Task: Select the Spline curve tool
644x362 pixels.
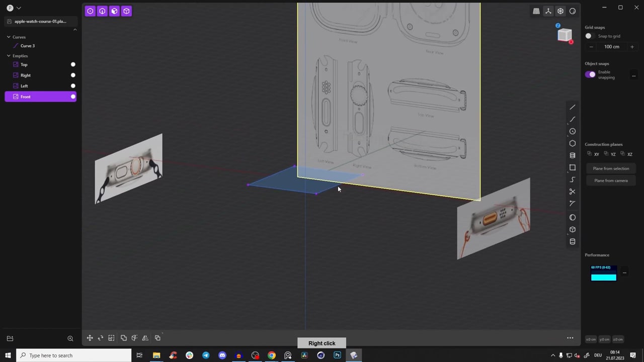Action: coord(572,179)
